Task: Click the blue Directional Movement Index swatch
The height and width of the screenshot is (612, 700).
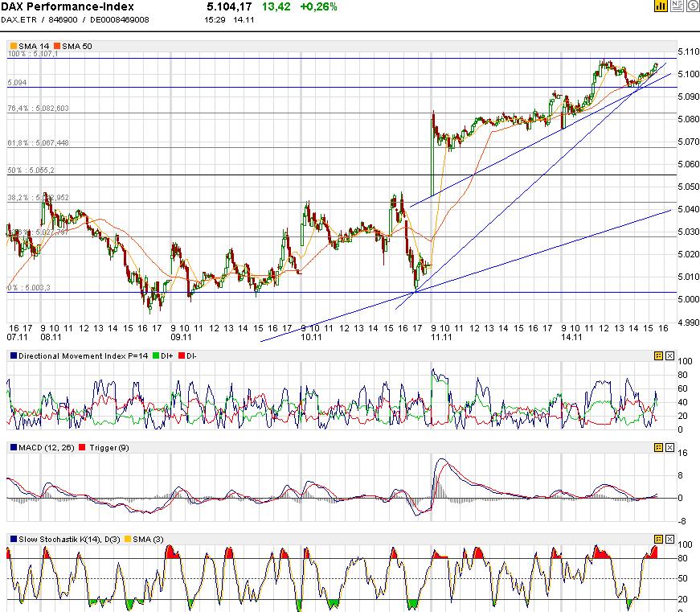Action: pyautogui.click(x=14, y=355)
